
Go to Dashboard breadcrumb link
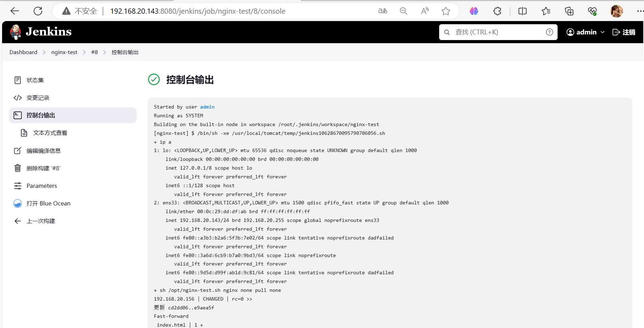point(23,52)
